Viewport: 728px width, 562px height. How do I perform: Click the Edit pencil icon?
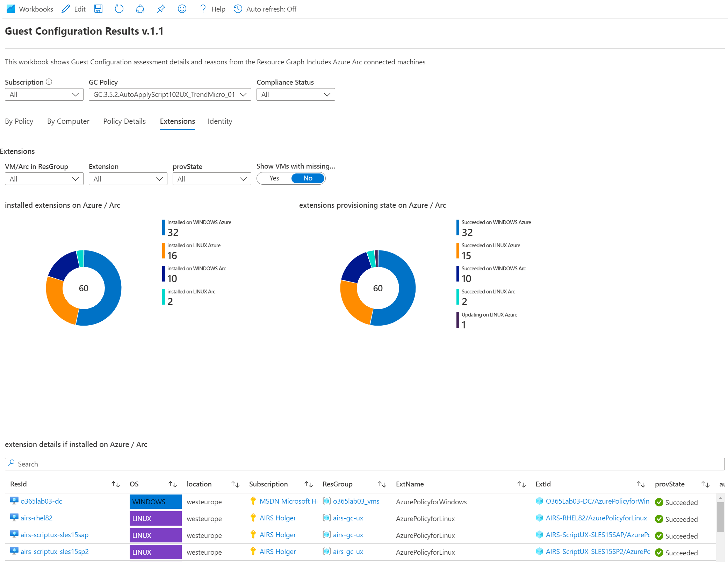(x=66, y=9)
